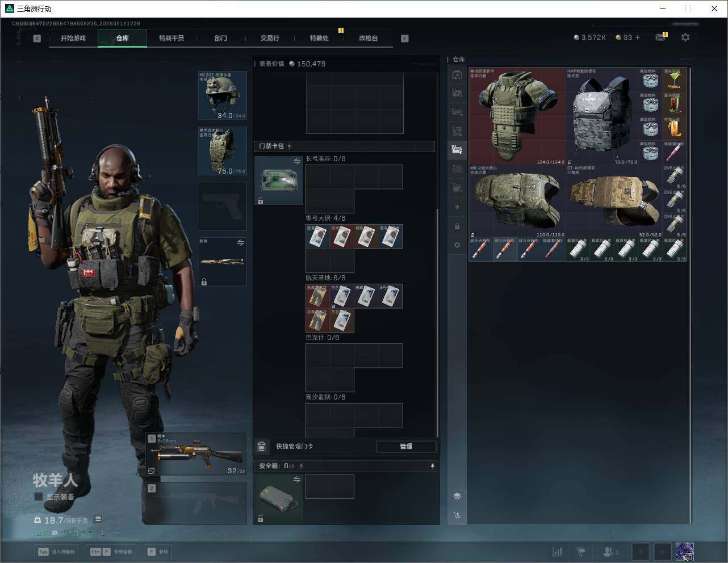Screen dimensions: 728x563
Task: Switch to the 特战干员 tab
Action: 171,38
